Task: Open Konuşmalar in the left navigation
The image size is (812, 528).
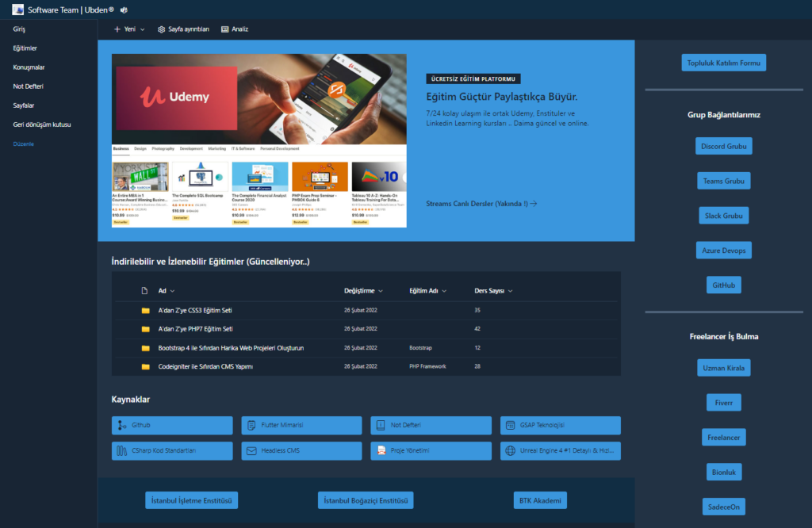Action: [29, 67]
